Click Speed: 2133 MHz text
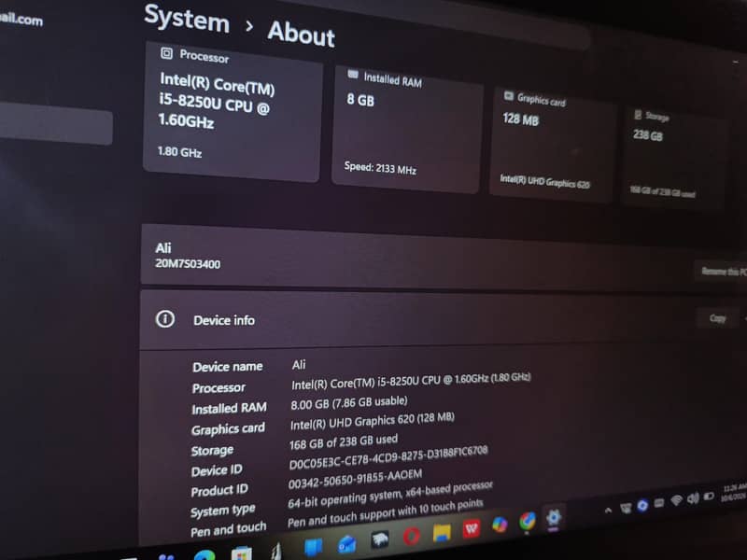The width and height of the screenshot is (747, 560). click(x=380, y=168)
